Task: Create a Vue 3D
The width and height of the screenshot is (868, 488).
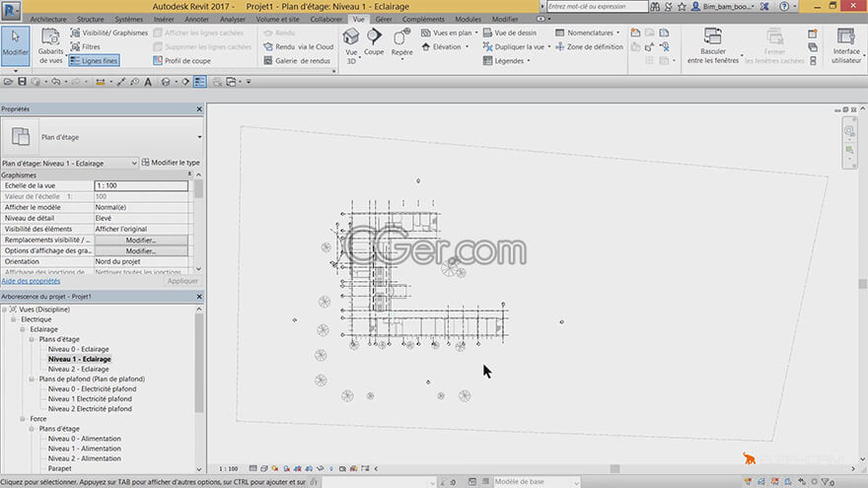Action: pyautogui.click(x=351, y=46)
